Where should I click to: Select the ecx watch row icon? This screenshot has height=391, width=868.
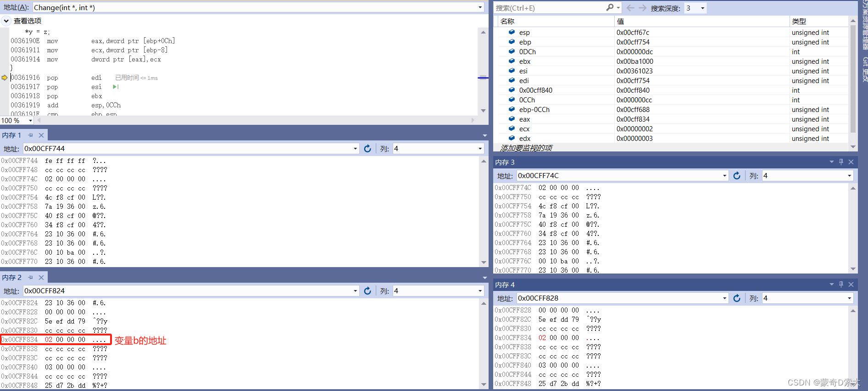pos(512,128)
